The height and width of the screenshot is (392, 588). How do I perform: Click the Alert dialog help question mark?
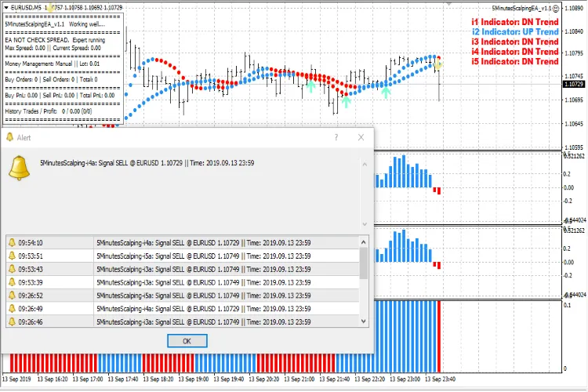tap(336, 136)
